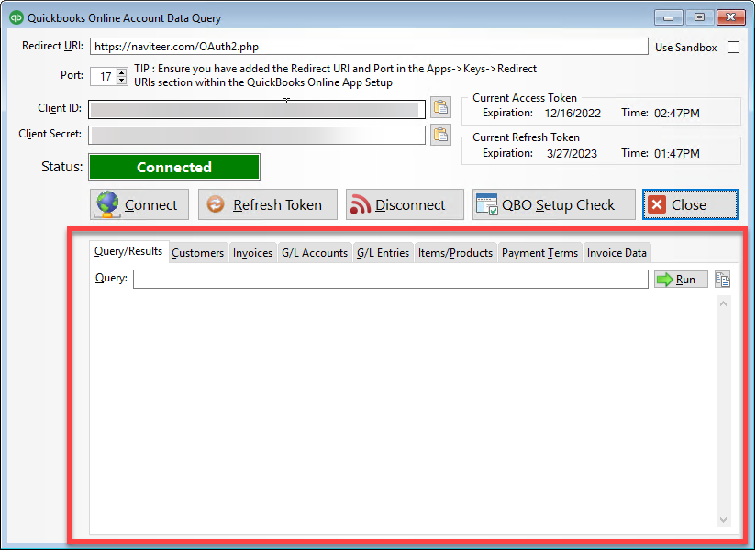Focus the Client Secret input field

tap(257, 136)
